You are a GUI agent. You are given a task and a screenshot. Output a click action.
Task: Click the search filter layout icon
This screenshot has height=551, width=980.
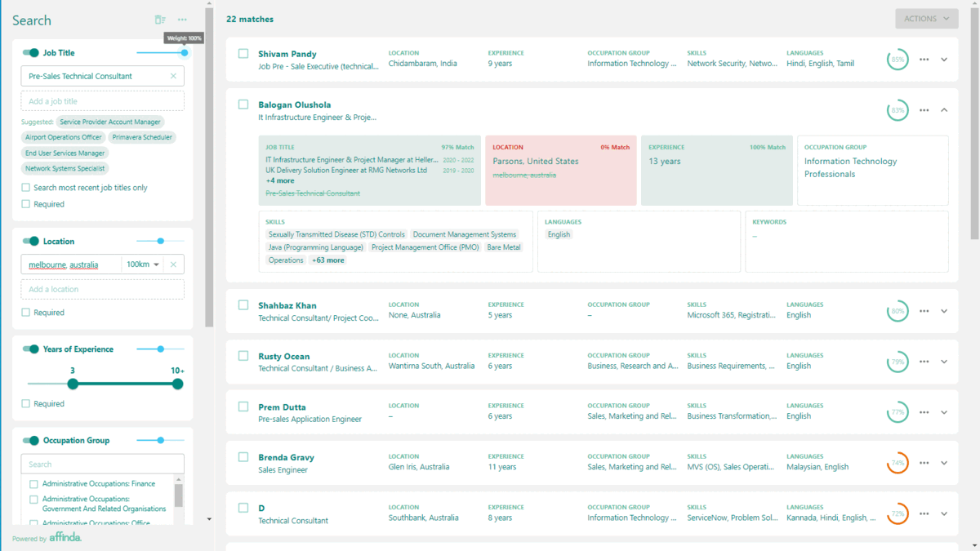tap(160, 20)
